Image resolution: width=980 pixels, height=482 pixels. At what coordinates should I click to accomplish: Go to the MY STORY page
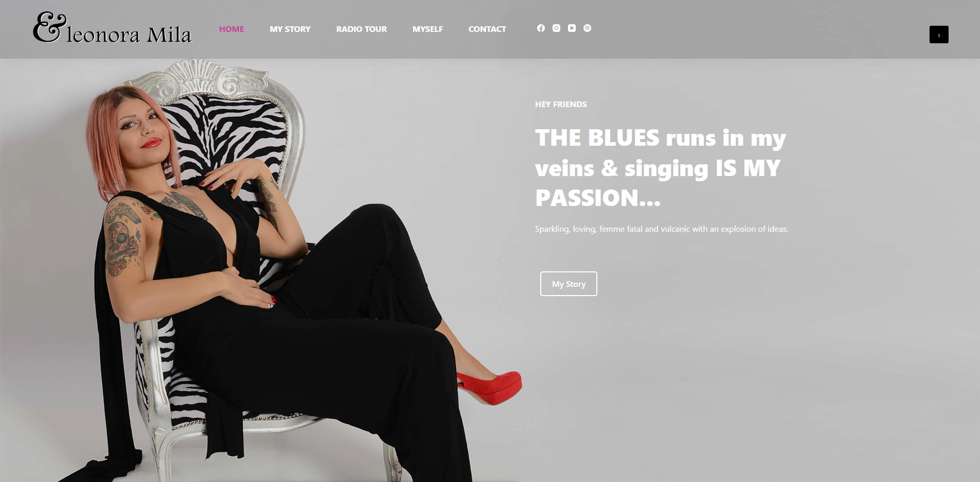[x=290, y=29]
